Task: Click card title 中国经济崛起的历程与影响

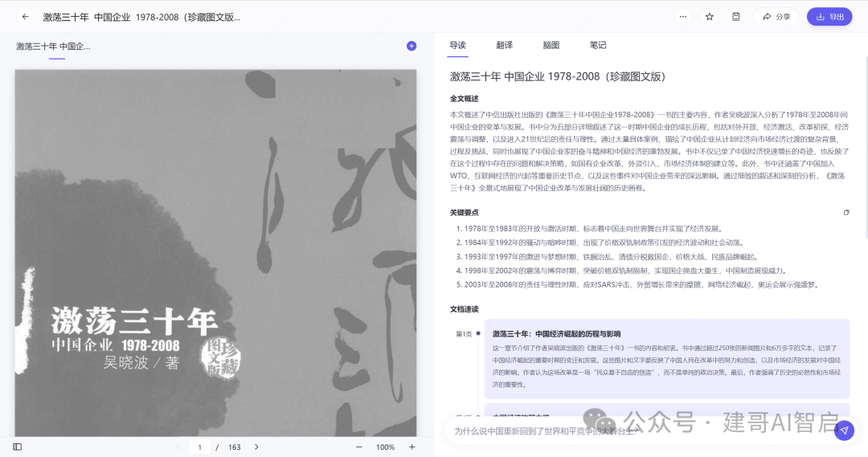Action: (x=556, y=333)
